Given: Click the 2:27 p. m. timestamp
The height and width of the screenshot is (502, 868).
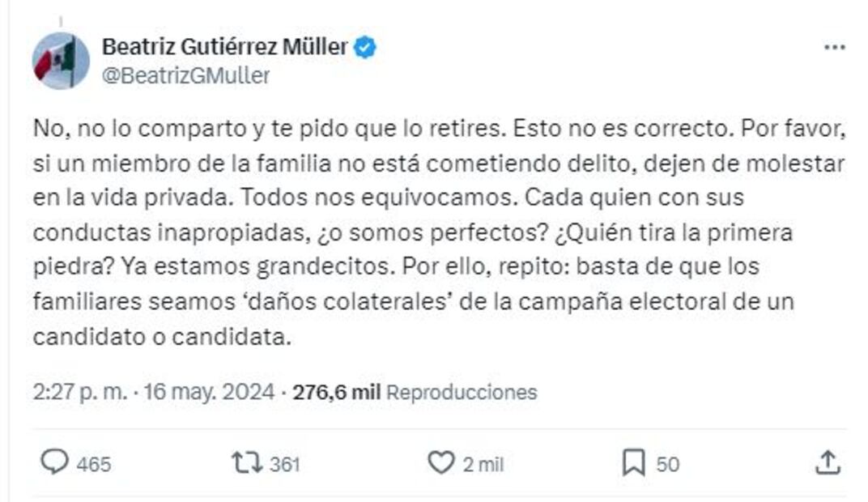Looking at the screenshot, I should (x=80, y=393).
